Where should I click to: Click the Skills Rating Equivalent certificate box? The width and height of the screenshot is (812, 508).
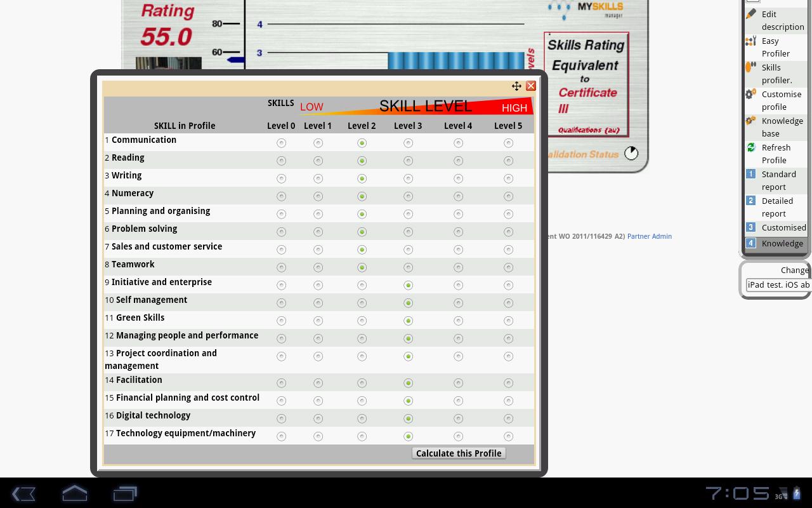pos(586,84)
